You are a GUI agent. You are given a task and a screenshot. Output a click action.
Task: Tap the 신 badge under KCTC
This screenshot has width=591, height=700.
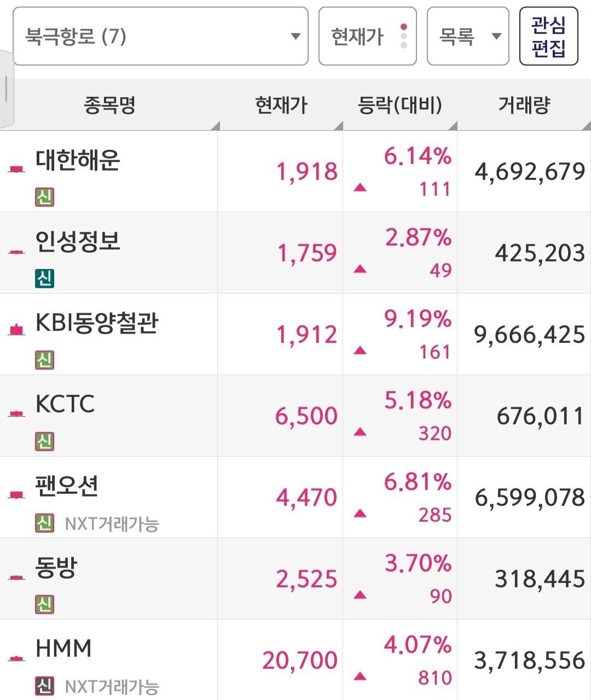point(44,441)
